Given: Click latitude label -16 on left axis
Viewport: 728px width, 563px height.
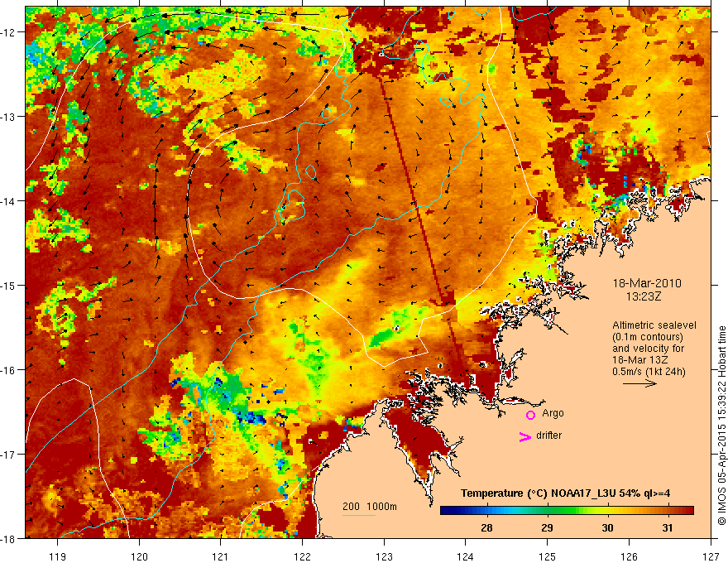Looking at the screenshot, I should [8, 370].
